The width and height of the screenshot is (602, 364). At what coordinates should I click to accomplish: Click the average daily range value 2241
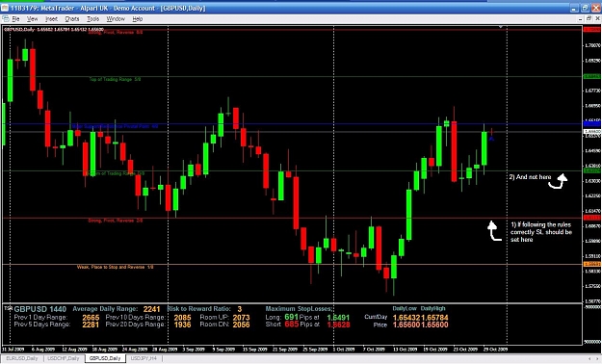[151, 309]
